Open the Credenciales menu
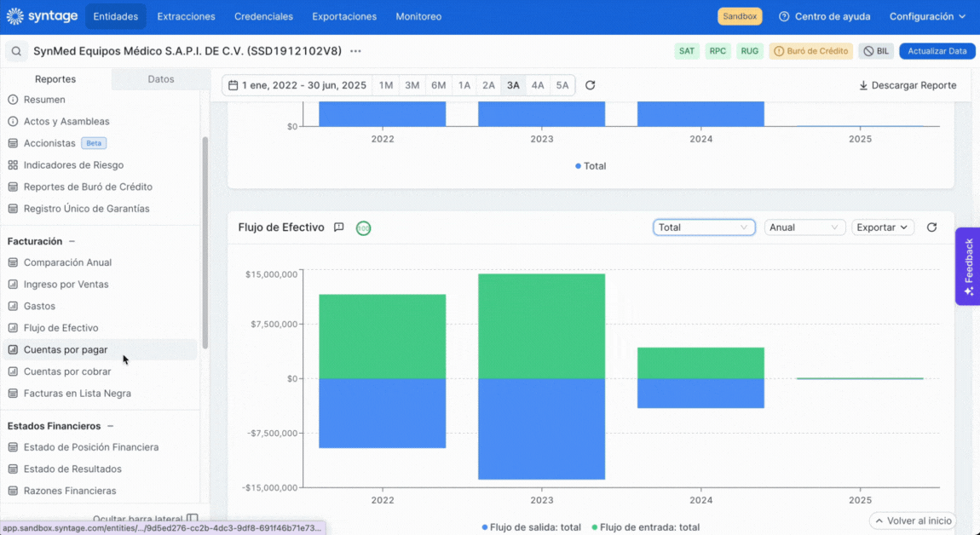Viewport: 980px width, 535px height. pyautogui.click(x=264, y=16)
